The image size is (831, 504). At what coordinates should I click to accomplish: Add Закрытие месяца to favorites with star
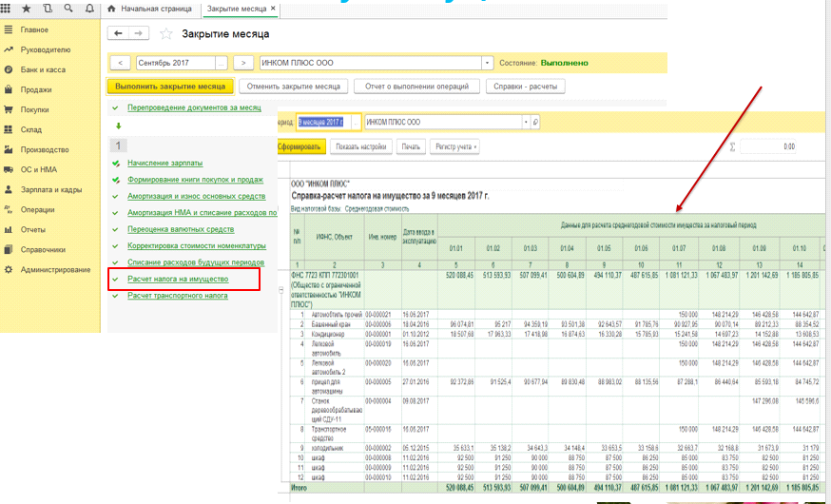pyautogui.click(x=165, y=34)
